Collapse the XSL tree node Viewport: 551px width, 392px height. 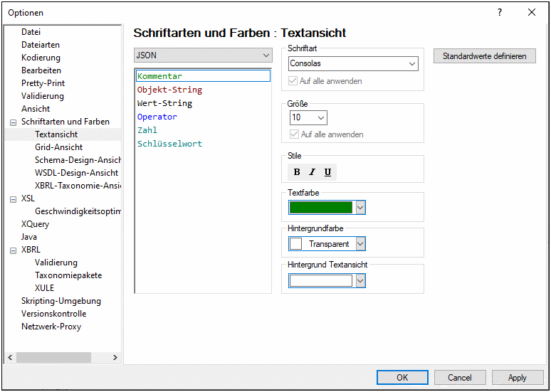[x=13, y=199]
